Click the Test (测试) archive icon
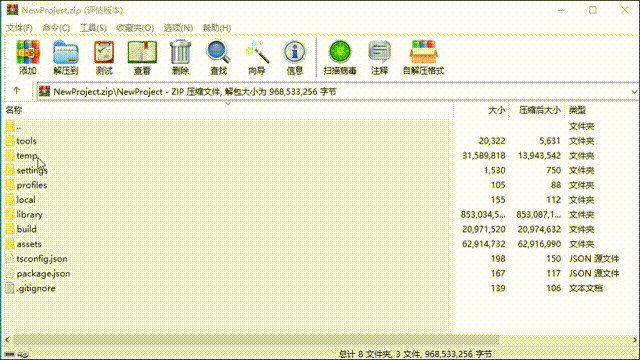Image resolution: width=640 pixels, height=360 pixels. coord(104,52)
